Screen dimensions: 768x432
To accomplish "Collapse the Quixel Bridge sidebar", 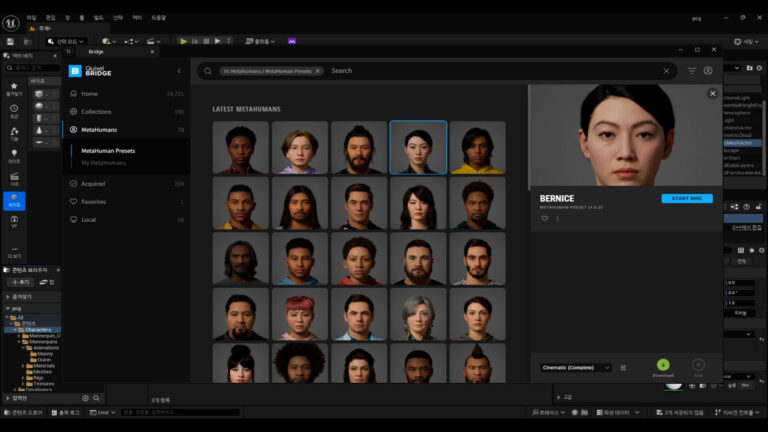I will tap(179, 71).
